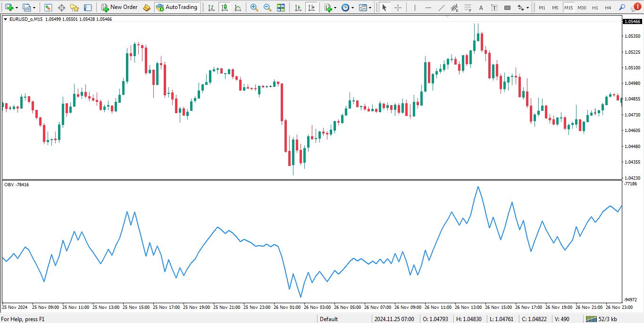Expand the Profiles dropdown arrow
The height and width of the screenshot is (323, 644).
click(34, 8)
